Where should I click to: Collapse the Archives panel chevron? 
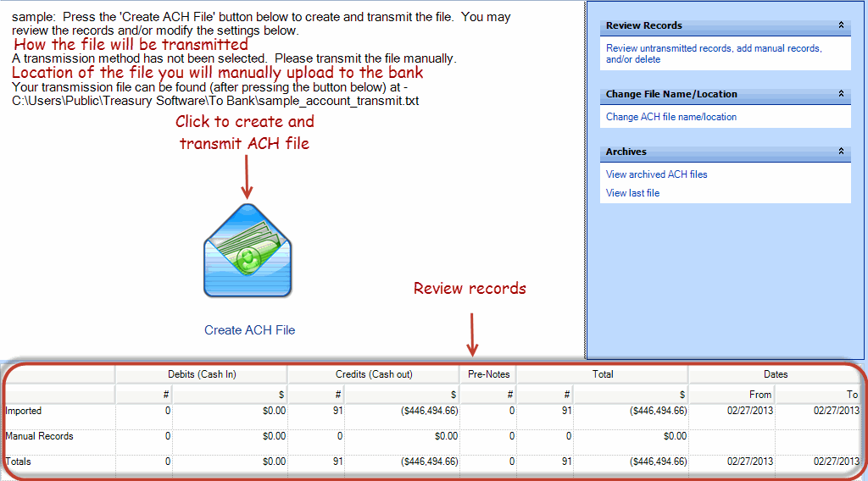click(841, 152)
